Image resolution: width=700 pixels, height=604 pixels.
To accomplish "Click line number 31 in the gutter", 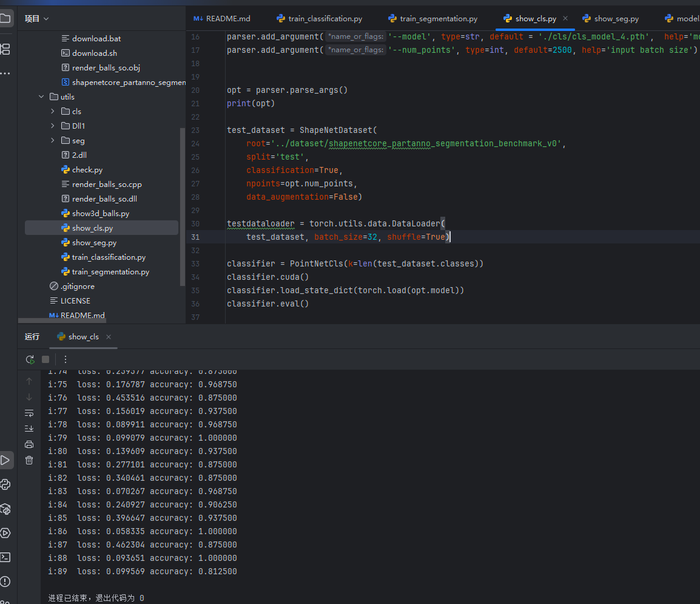I will click(x=195, y=237).
